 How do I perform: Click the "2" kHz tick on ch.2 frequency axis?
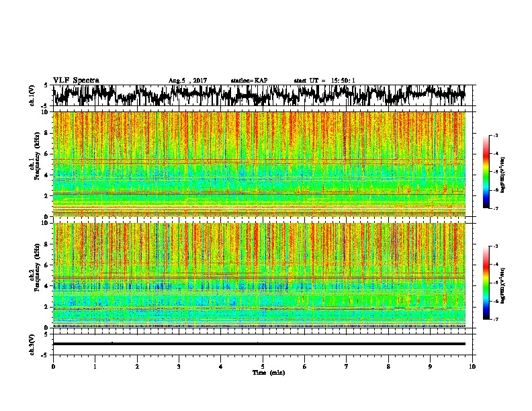47,307
